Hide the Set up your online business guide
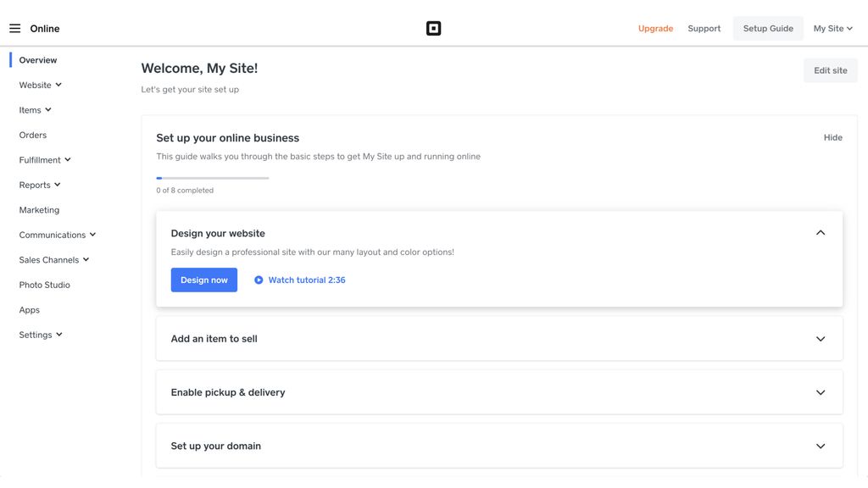This screenshot has height=488, width=868. click(x=833, y=137)
